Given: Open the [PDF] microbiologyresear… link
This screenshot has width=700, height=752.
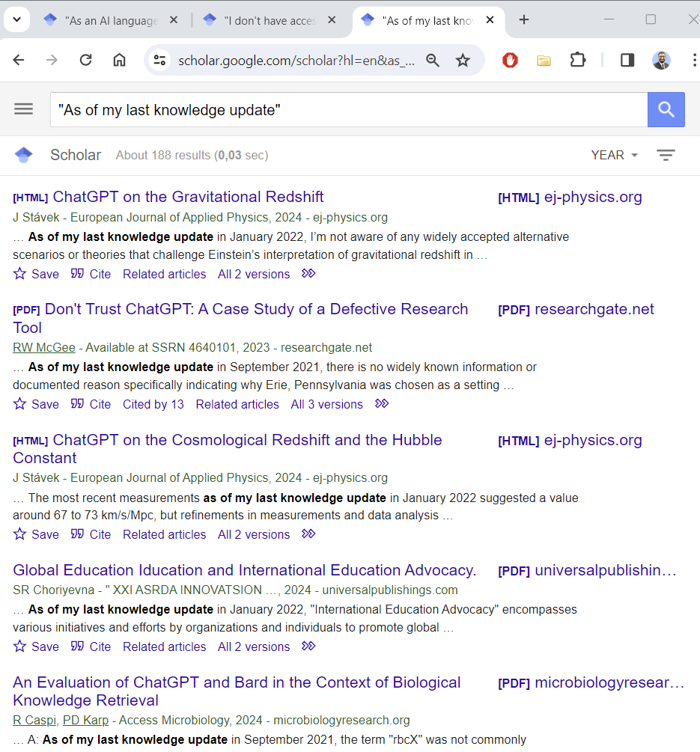Looking at the screenshot, I should click(591, 682).
